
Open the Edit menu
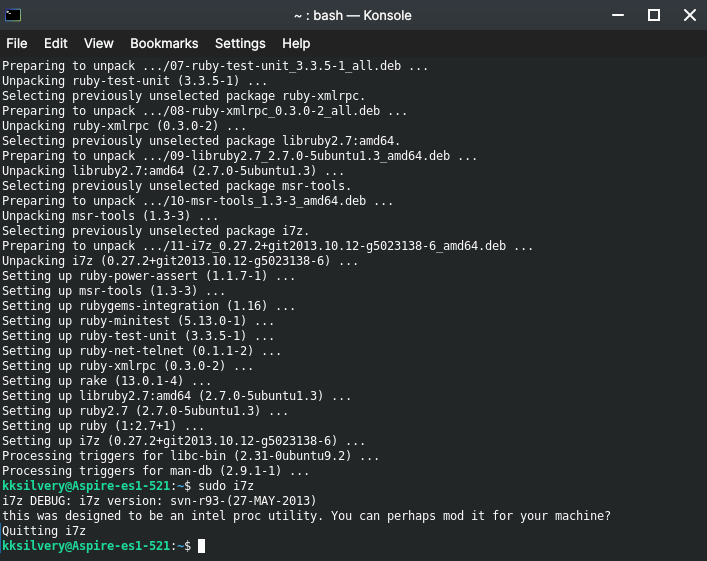[x=55, y=43]
